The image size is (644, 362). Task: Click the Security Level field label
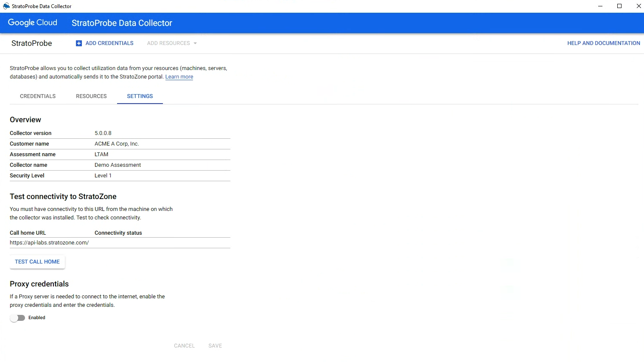point(27,176)
